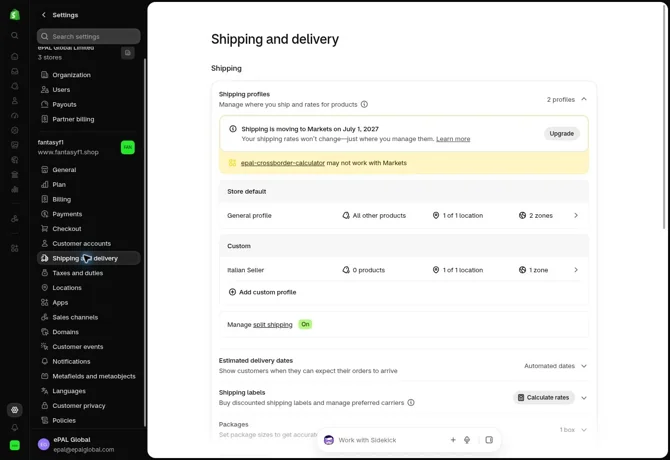
Task: Click the plus icon in the Sidekick bar
Action: click(x=453, y=440)
